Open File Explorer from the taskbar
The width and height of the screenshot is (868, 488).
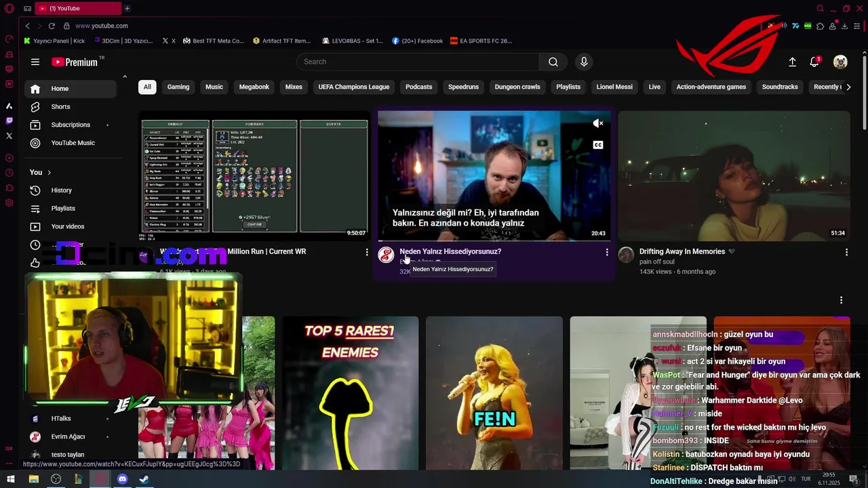pos(33,479)
